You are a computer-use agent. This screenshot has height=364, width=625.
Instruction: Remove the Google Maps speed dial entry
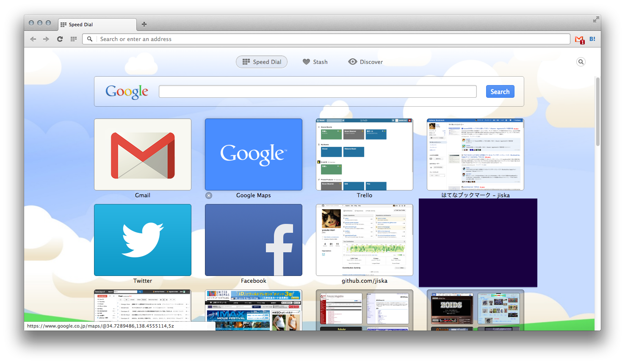209,195
